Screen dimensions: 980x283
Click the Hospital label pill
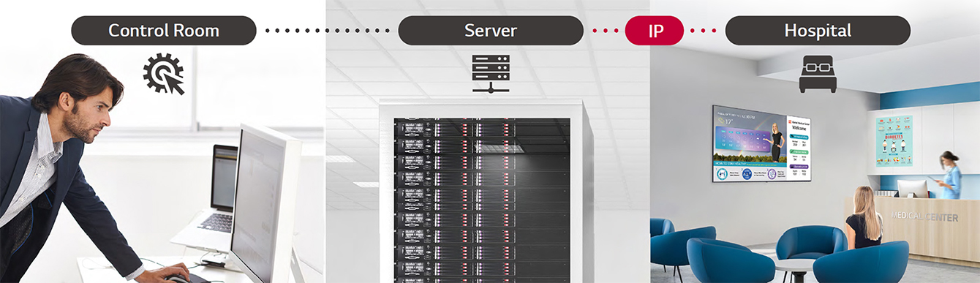click(818, 31)
